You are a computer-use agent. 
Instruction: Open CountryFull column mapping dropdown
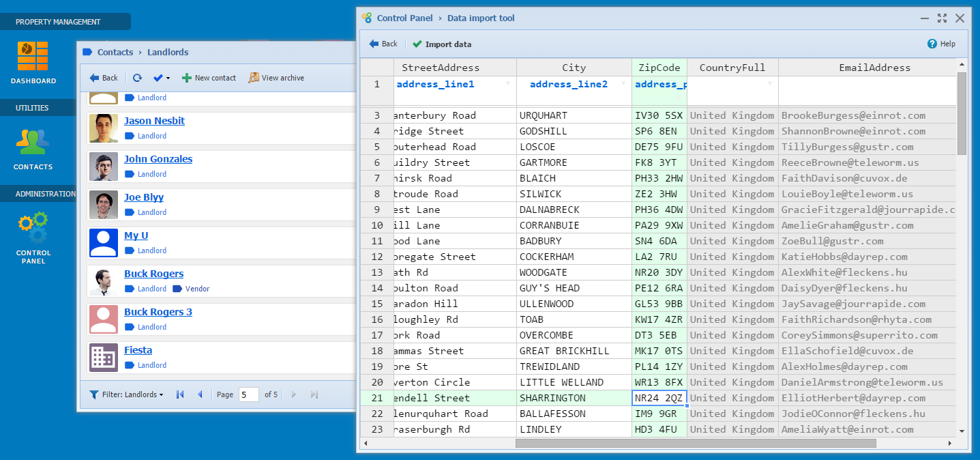tap(769, 83)
